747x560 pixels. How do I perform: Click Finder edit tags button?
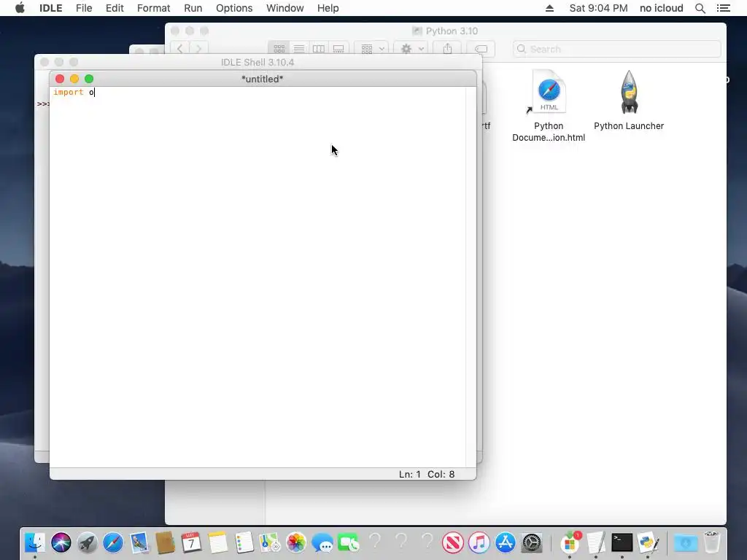(x=481, y=49)
